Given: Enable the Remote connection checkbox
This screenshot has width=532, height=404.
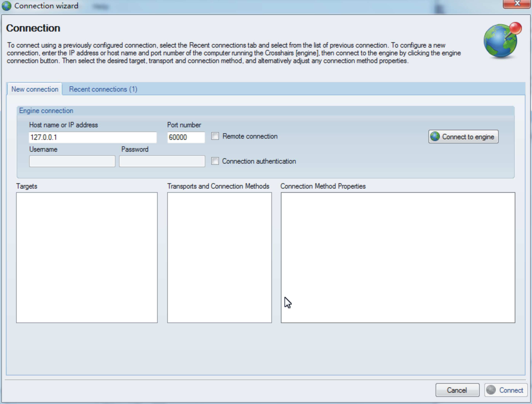Looking at the screenshot, I should pyautogui.click(x=215, y=136).
